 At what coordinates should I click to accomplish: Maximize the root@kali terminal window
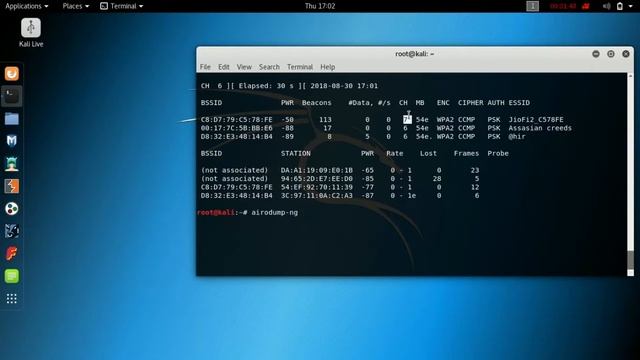point(611,54)
